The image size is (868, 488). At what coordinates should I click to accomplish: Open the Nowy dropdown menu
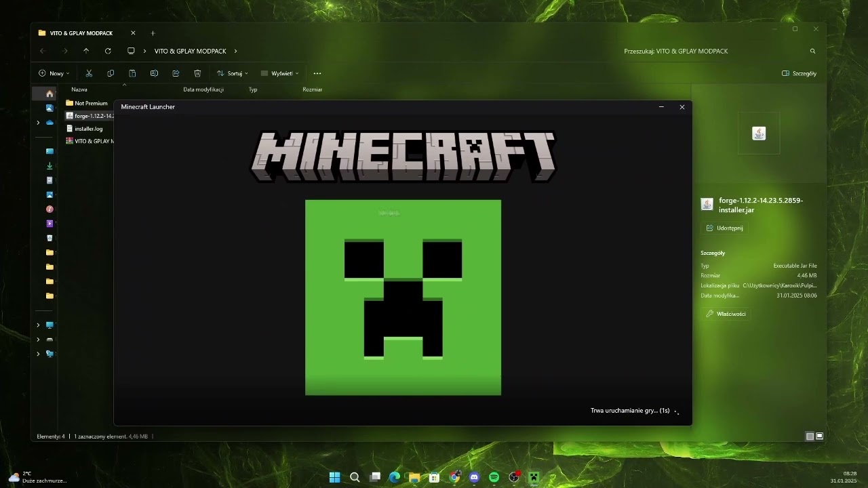coord(54,73)
